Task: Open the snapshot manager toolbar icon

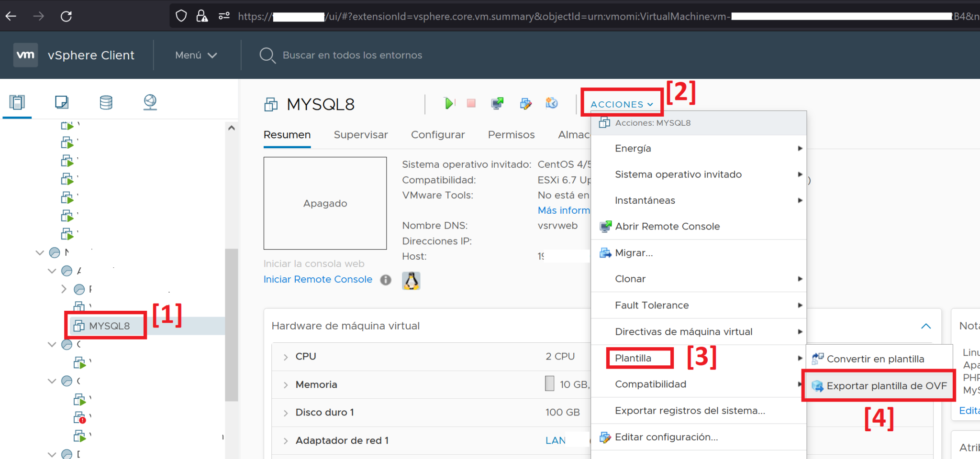Action: [x=551, y=103]
